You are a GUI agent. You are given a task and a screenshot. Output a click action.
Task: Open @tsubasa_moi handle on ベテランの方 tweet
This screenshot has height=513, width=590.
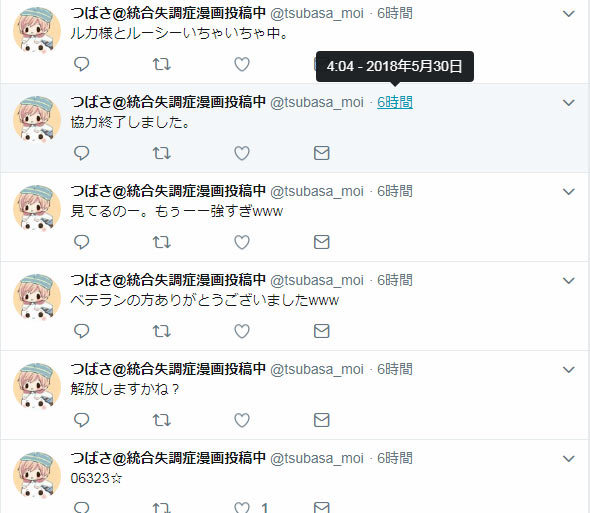pos(317,280)
